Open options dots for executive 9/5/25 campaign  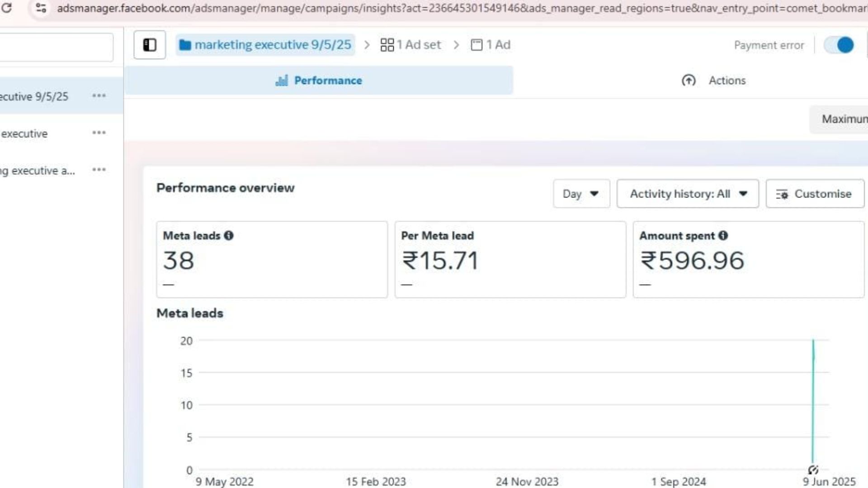(x=99, y=96)
